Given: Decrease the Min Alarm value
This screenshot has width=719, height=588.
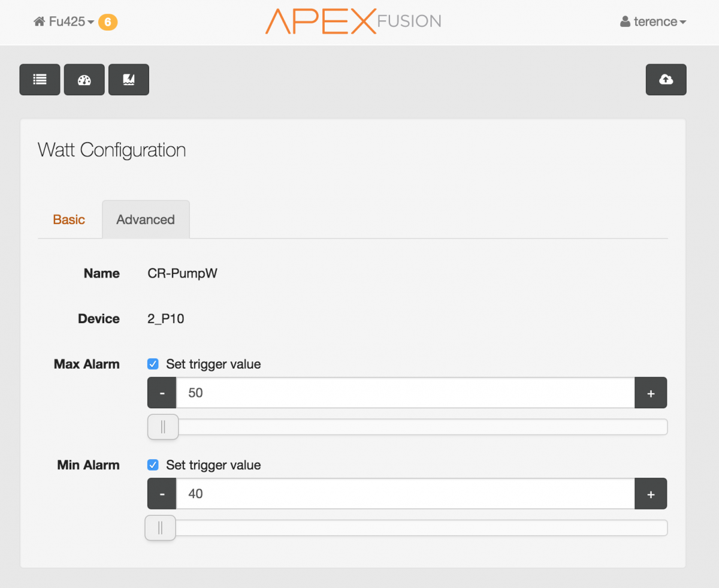Looking at the screenshot, I should [x=162, y=494].
